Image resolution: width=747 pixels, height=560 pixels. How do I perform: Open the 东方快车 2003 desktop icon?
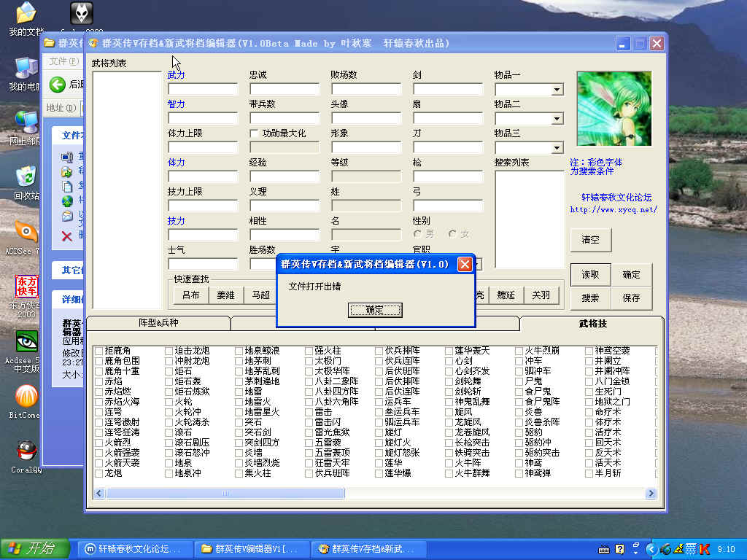coord(26,287)
